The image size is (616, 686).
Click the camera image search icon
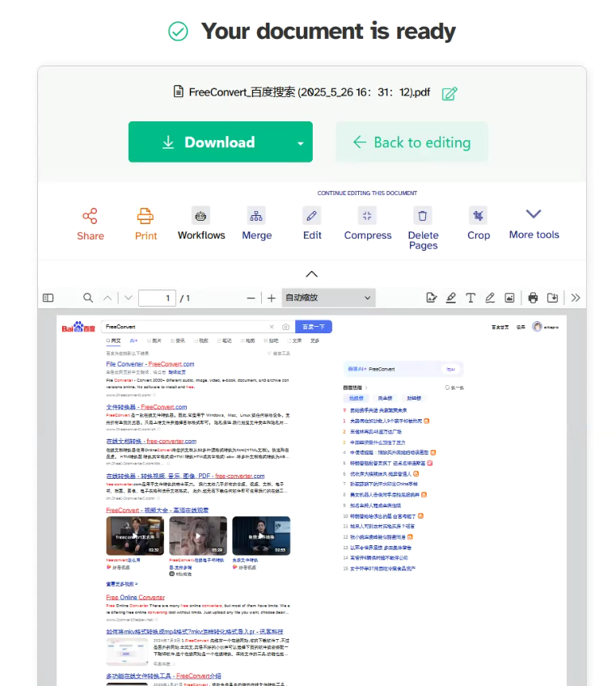tap(285, 327)
